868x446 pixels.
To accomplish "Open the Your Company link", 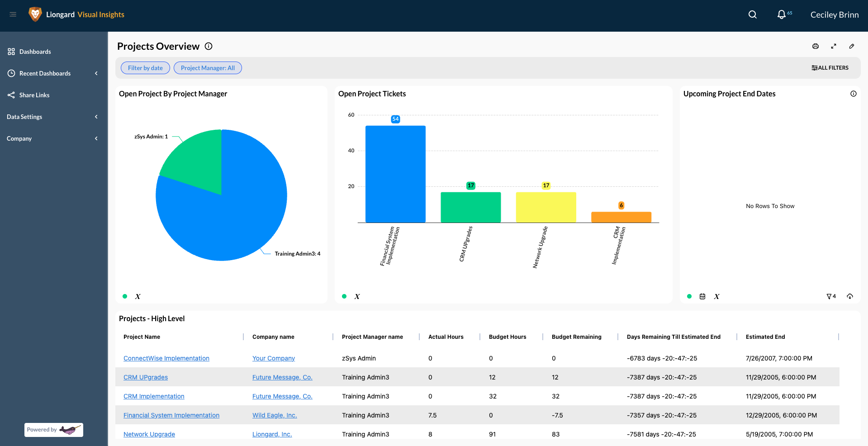I will [x=274, y=358].
